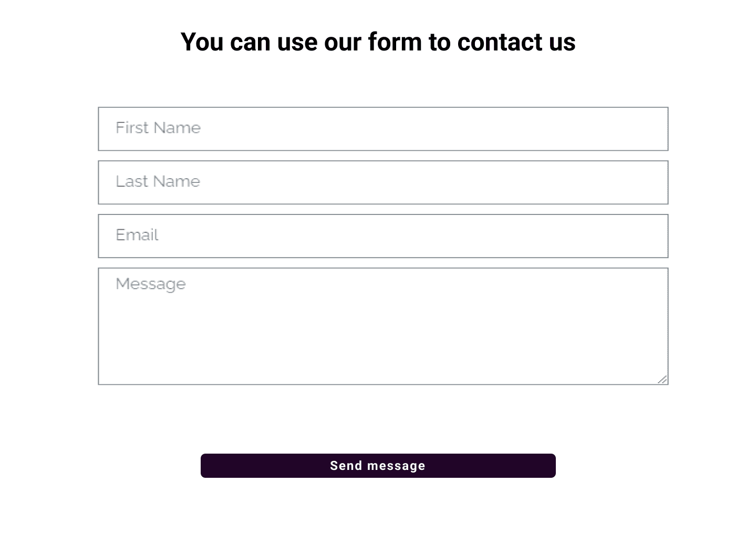
Task: Click the "Email" placeholder label
Action: coord(137,235)
